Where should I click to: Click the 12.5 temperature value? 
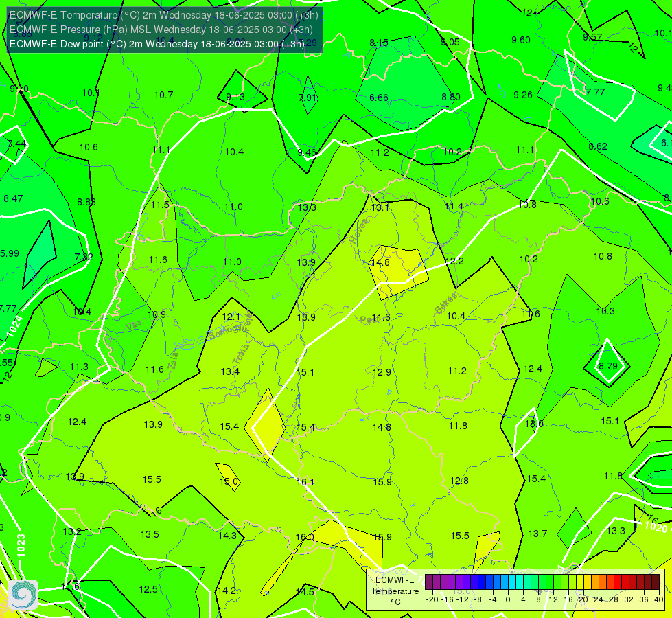coord(148,589)
